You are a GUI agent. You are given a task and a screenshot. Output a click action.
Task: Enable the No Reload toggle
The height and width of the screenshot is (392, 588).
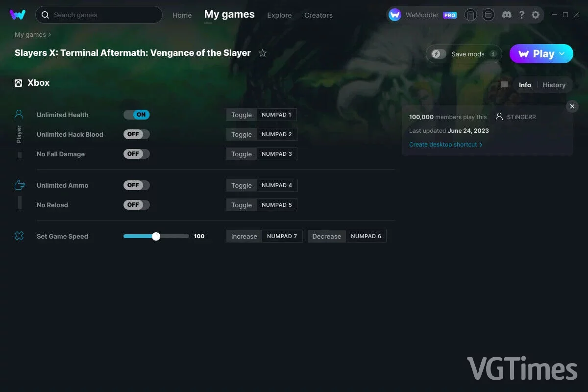click(x=137, y=205)
